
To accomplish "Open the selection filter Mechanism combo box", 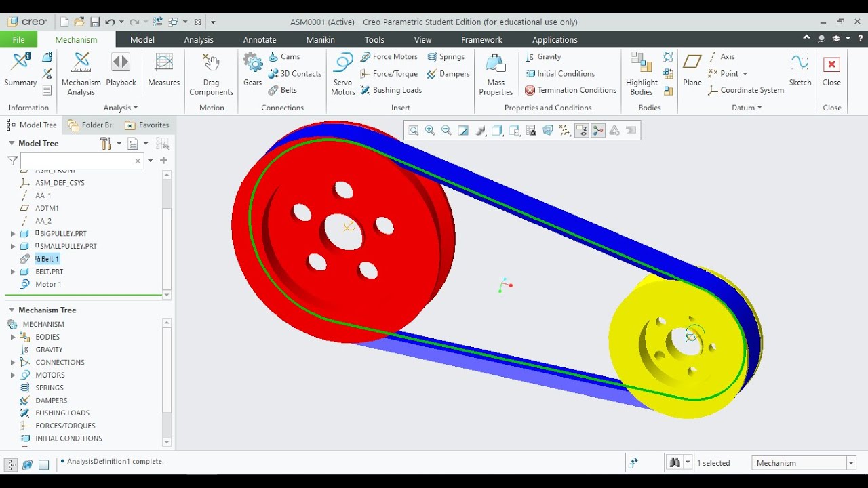I will (x=804, y=463).
